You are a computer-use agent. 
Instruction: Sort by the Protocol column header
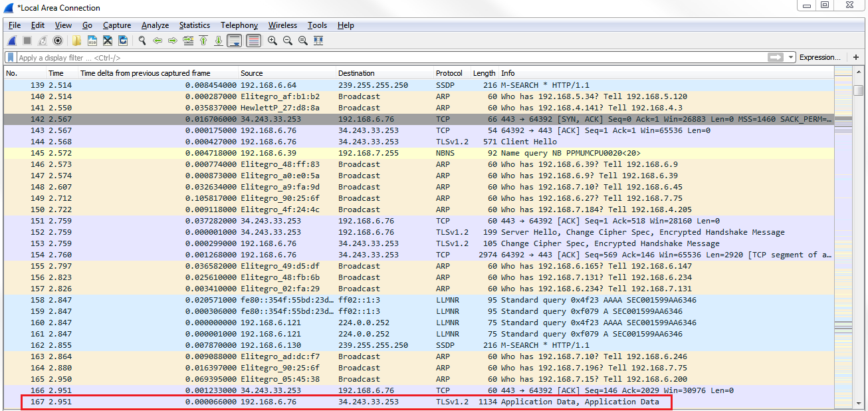click(x=449, y=73)
